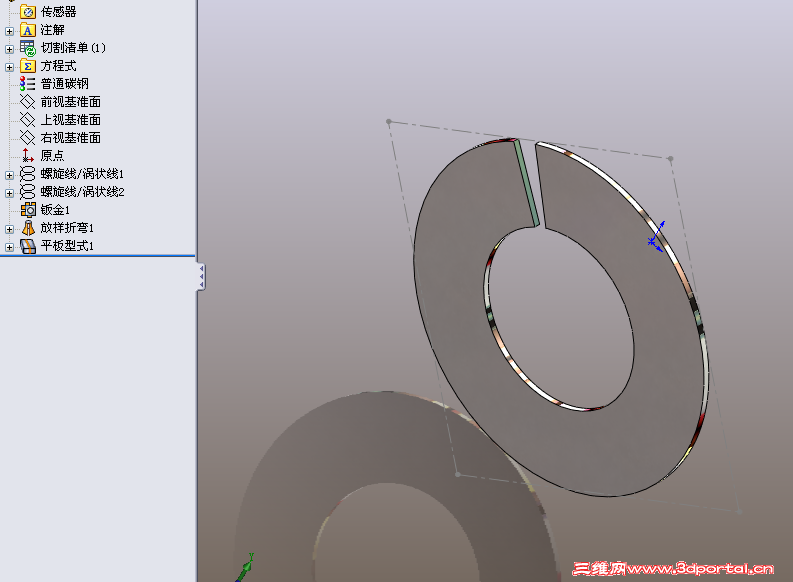
Task: Click the blue sketch arrow on washer rim
Action: 656,237
